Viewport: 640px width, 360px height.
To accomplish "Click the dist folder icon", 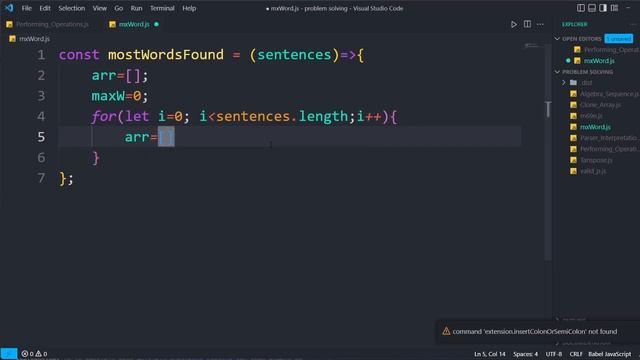I will point(573,83).
